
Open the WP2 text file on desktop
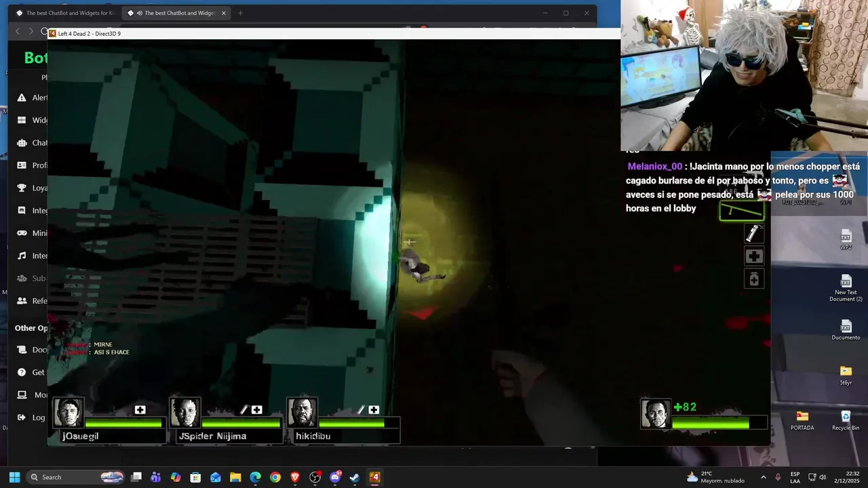click(x=846, y=240)
